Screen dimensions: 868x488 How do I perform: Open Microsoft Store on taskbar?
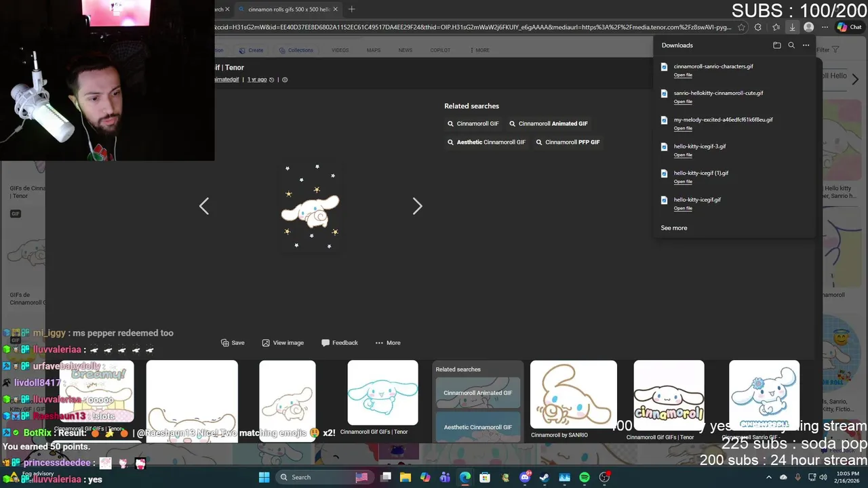click(x=485, y=477)
